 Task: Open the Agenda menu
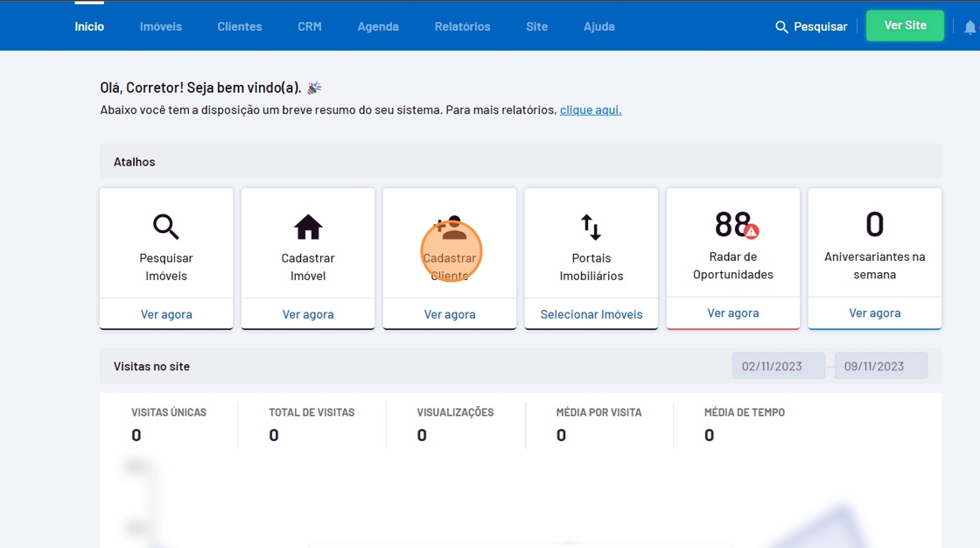[x=378, y=26]
